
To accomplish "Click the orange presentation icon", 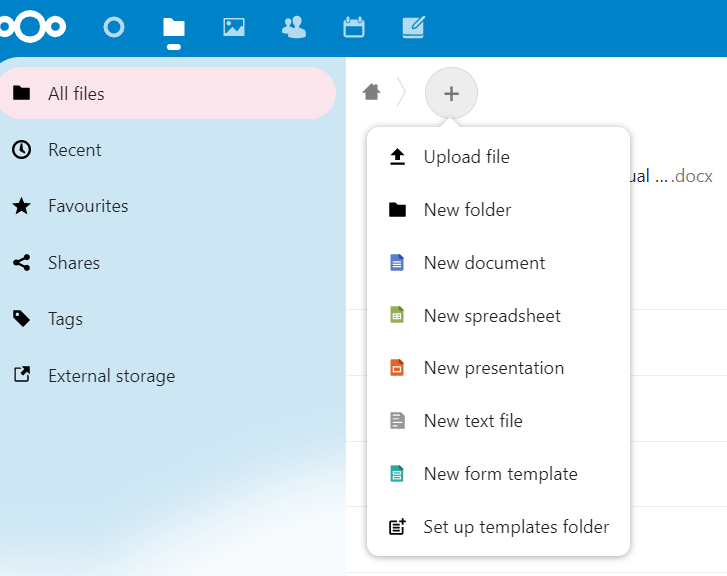I will (397, 368).
